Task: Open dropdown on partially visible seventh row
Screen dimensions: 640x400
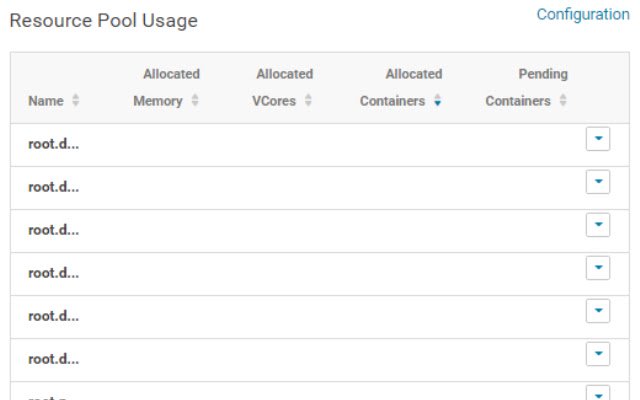Action: pos(598,393)
